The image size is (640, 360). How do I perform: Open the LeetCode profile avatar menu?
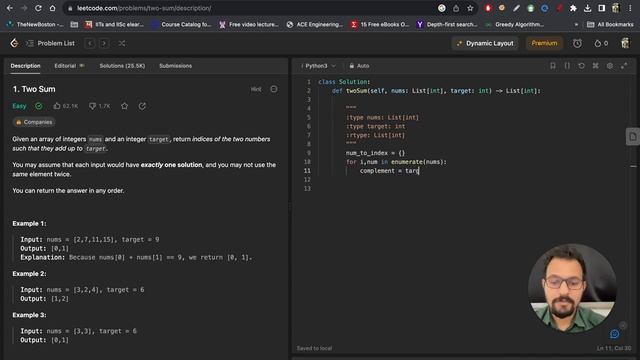(625, 43)
